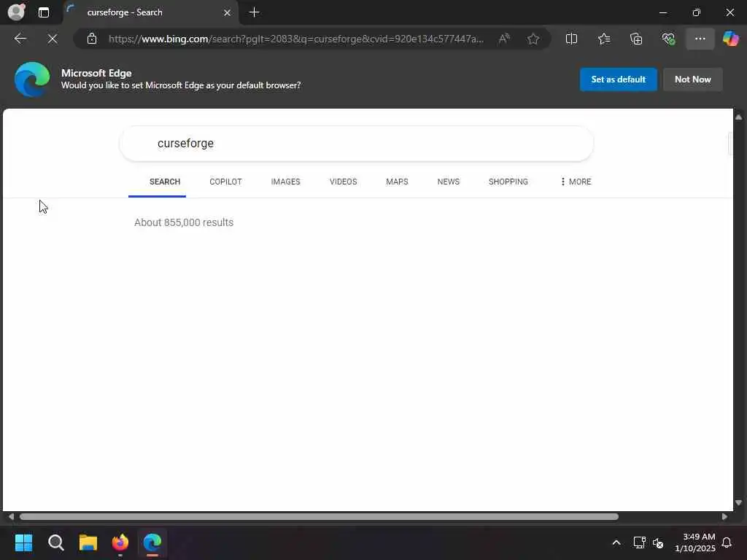Dismiss the prompt with Not Now
This screenshot has width=747, height=560.
pos(693,79)
